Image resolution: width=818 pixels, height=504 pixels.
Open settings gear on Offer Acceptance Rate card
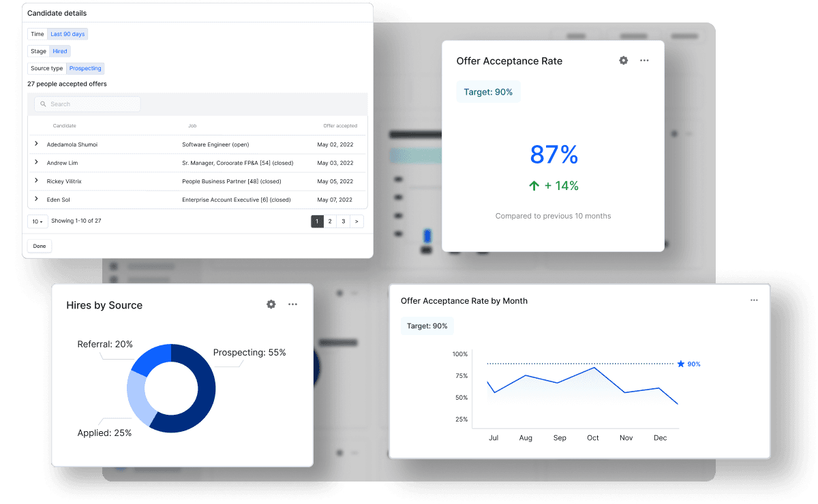623,61
